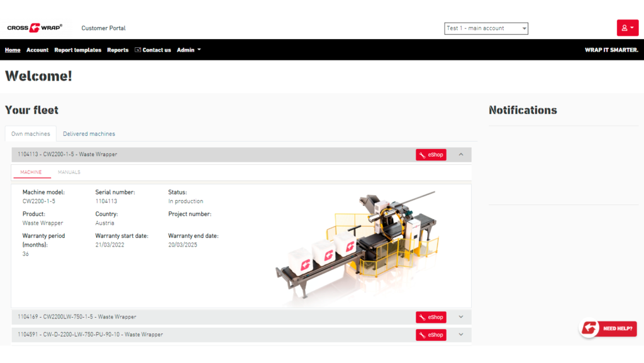644x363 pixels.
Task: Click the Customer Portal title text
Action: (104, 28)
